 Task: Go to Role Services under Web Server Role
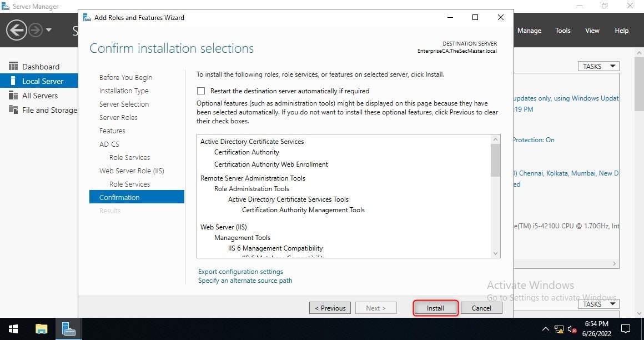[129, 184]
